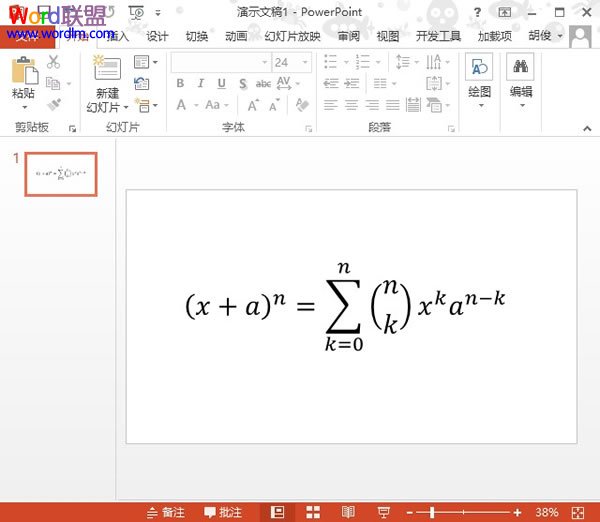Click the 备注 notes button
The width and height of the screenshot is (600, 522).
point(166,512)
